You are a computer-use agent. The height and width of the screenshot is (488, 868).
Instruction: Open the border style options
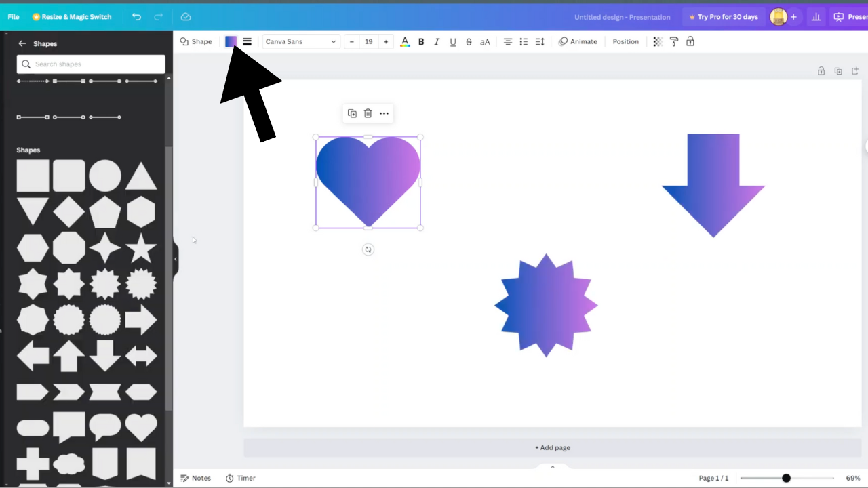coord(248,41)
